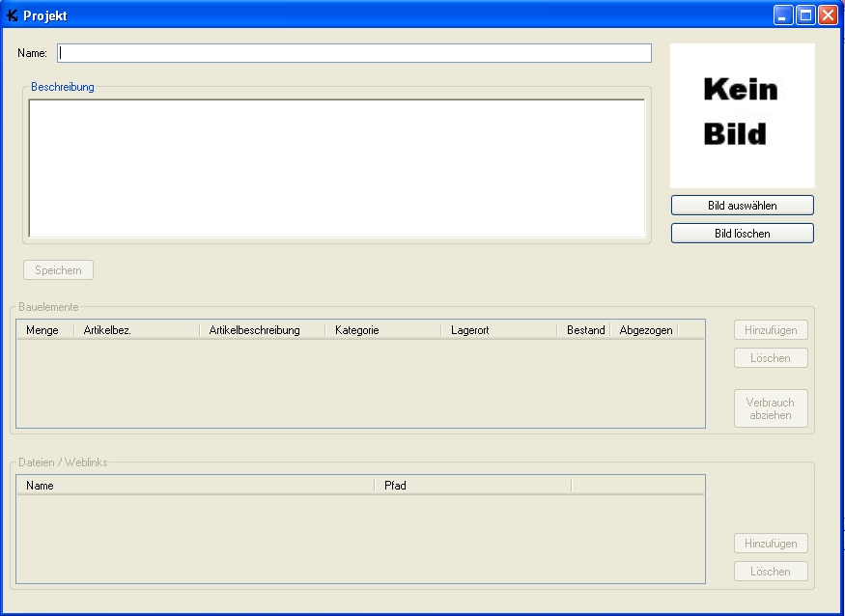Click the Bild löschen button
The height and width of the screenshot is (616, 845).
pyautogui.click(x=742, y=234)
